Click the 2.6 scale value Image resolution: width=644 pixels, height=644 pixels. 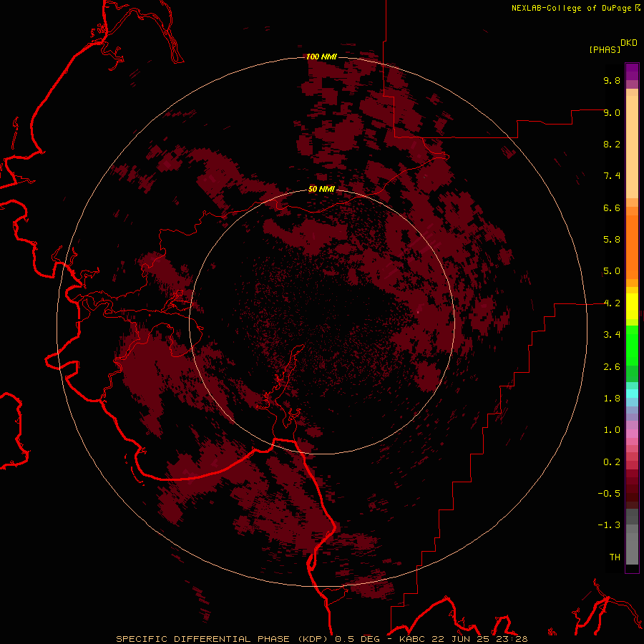coord(612,367)
